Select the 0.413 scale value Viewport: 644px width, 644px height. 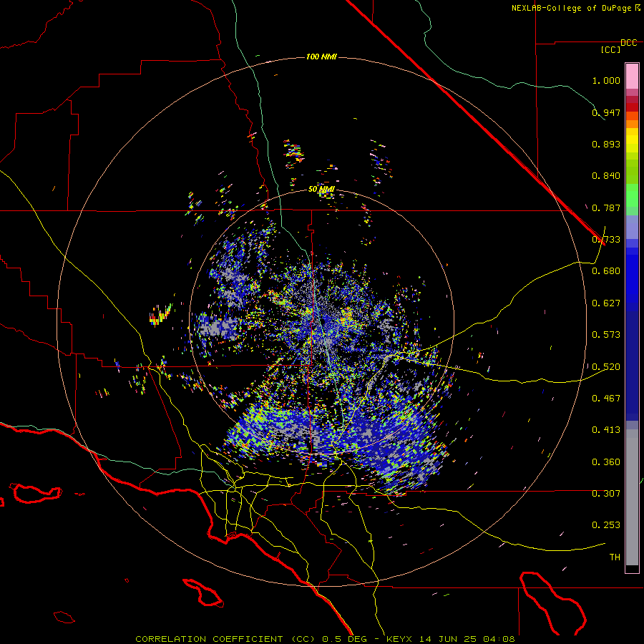click(606, 430)
